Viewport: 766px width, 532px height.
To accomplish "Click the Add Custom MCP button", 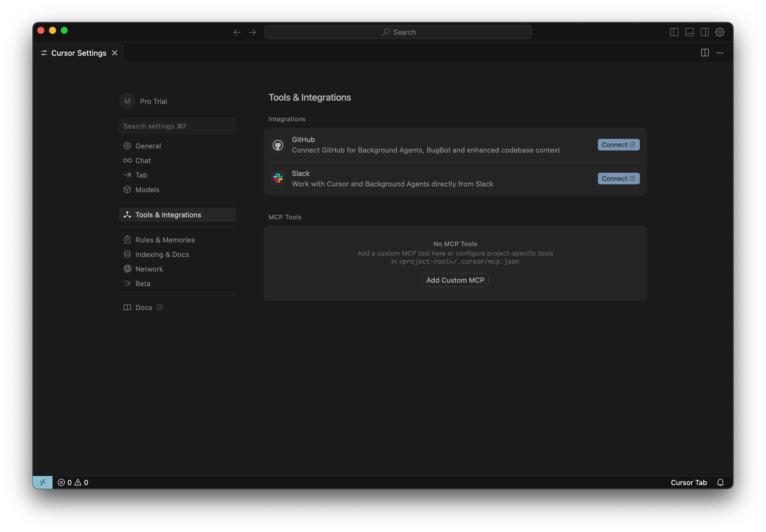I will tap(455, 280).
